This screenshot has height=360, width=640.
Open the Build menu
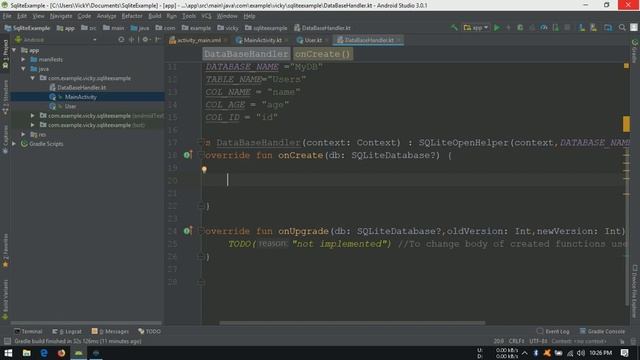[x=155, y=16]
